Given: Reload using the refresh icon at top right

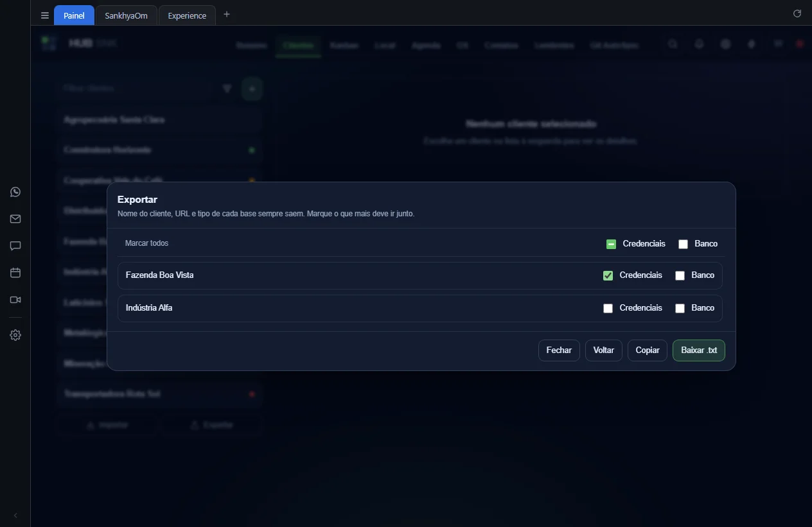Looking at the screenshot, I should [x=797, y=13].
